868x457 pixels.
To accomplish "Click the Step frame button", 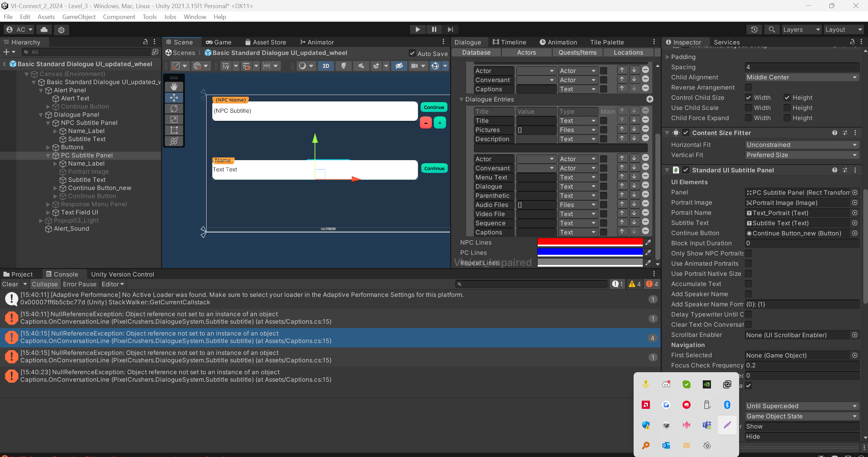I will pos(450,30).
